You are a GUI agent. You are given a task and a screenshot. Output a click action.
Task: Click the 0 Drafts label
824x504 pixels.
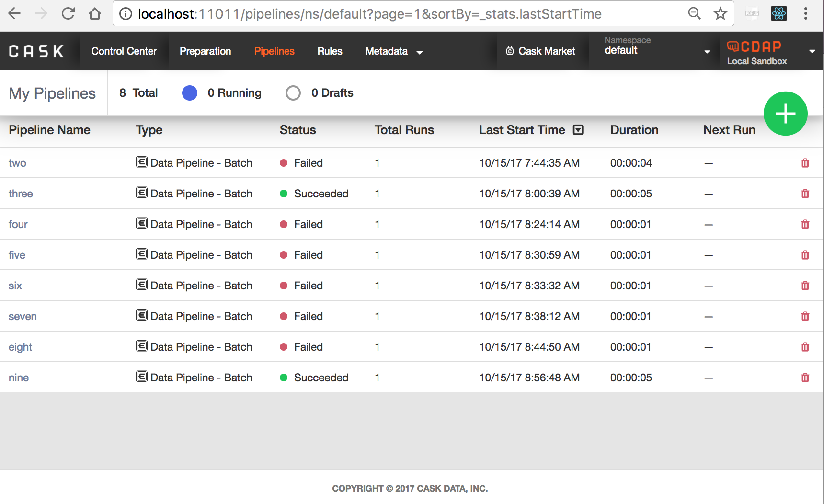point(332,93)
